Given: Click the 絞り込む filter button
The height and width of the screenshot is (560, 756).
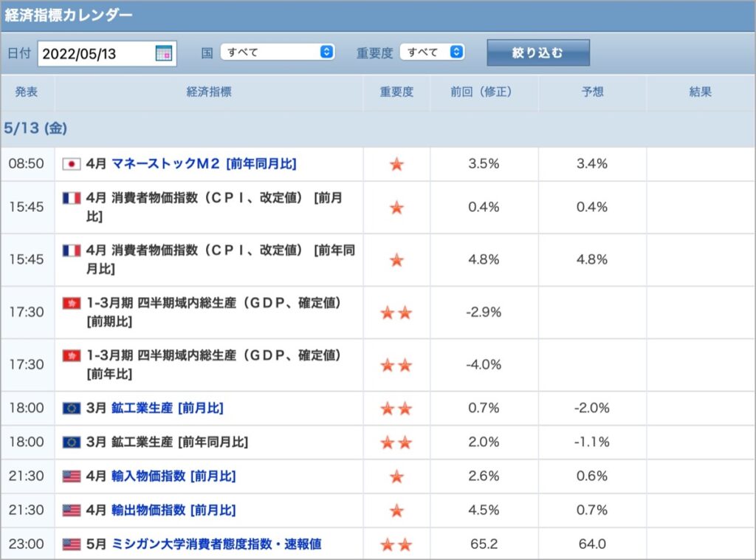Looking at the screenshot, I should [x=538, y=52].
